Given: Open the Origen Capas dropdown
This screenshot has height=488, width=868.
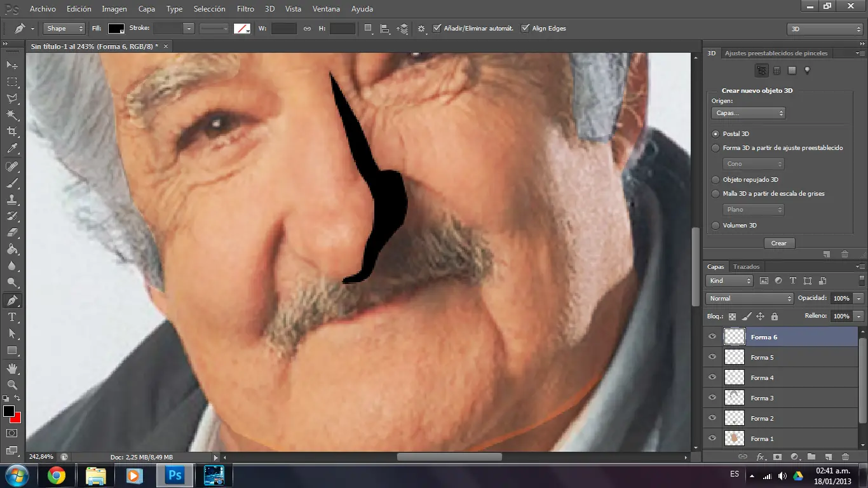Looking at the screenshot, I should 748,113.
